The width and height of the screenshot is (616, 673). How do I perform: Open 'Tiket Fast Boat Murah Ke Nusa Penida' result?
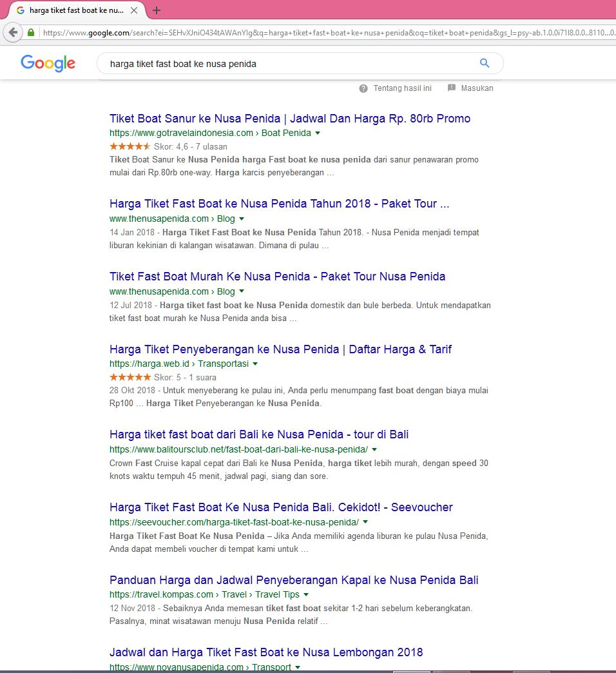[x=277, y=277]
